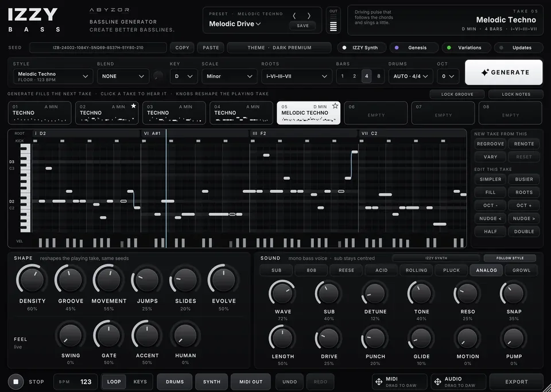Open the Key D dropdown
The height and width of the screenshot is (392, 551).
(184, 76)
